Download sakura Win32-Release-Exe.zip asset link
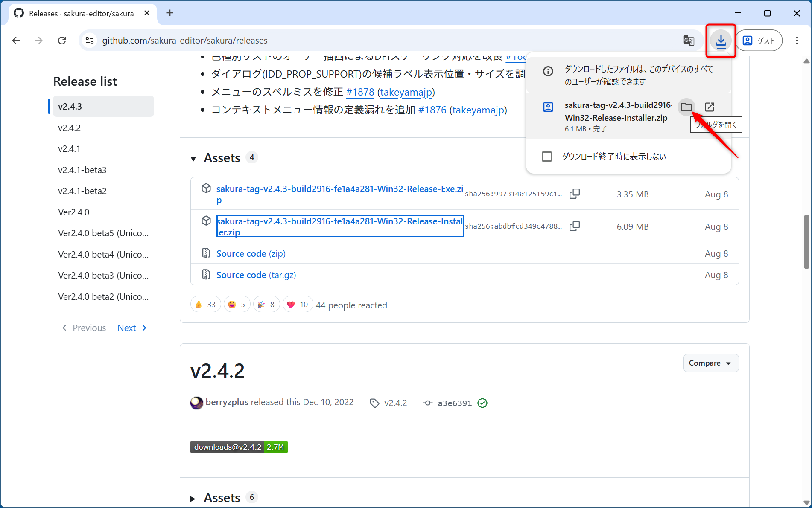 [x=340, y=194]
